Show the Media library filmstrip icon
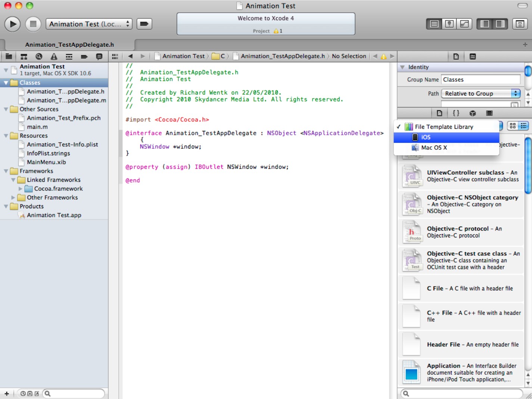Viewport: 532px width, 399px height. tap(489, 113)
